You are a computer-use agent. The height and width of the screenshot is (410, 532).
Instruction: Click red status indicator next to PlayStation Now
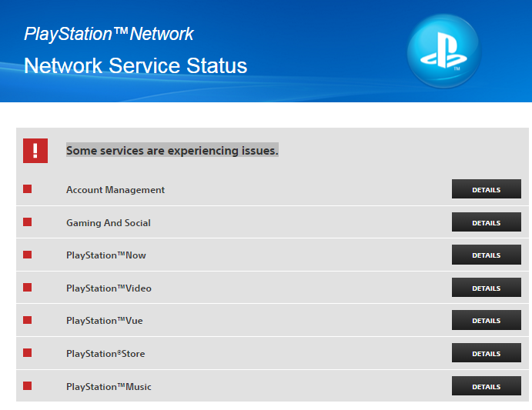[28, 255]
